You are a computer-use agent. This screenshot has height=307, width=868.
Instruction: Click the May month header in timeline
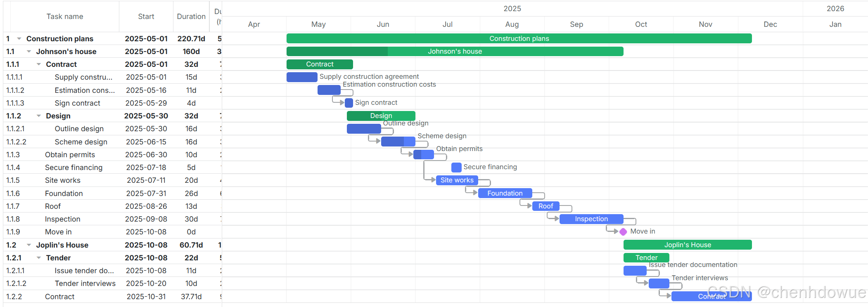coord(318,24)
